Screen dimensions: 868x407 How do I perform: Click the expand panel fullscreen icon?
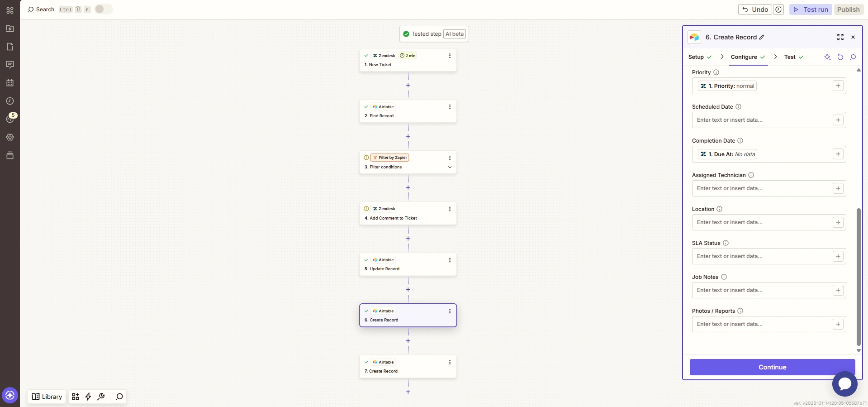click(x=840, y=37)
